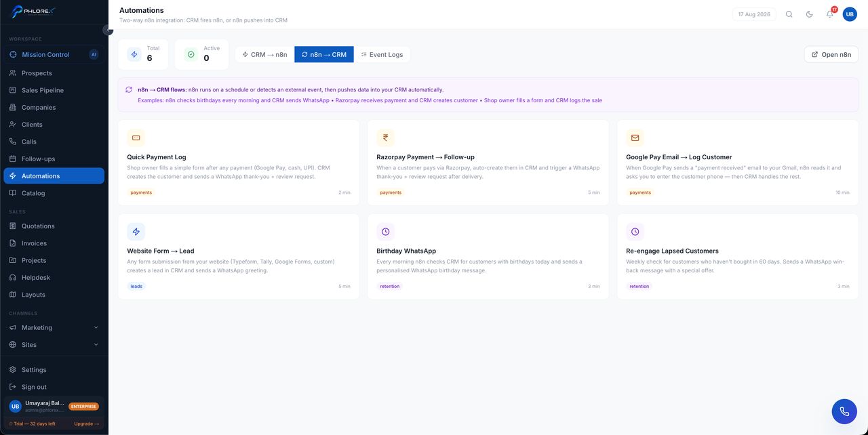868x435 pixels.
Task: Click the Prospects icon in sidebar
Action: tap(13, 73)
